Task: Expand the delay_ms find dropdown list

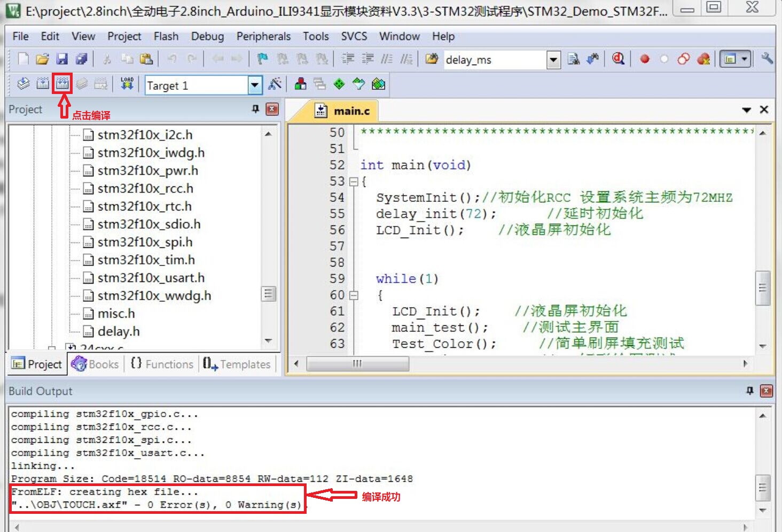Action: pos(553,59)
